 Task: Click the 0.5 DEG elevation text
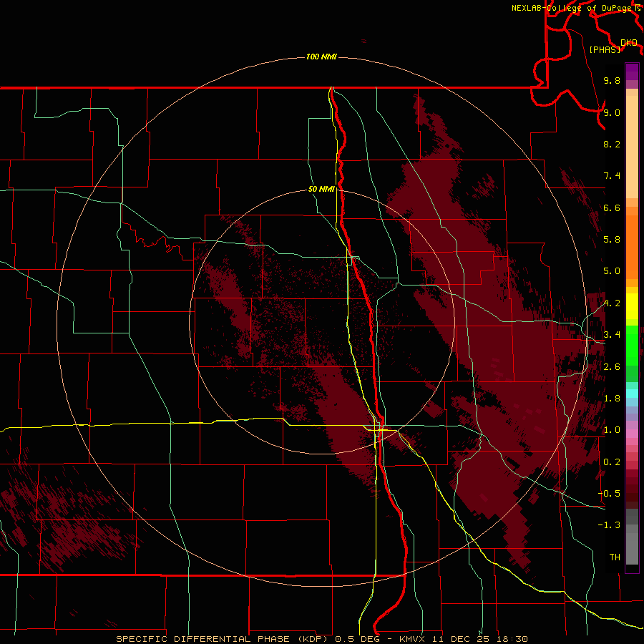358,639
